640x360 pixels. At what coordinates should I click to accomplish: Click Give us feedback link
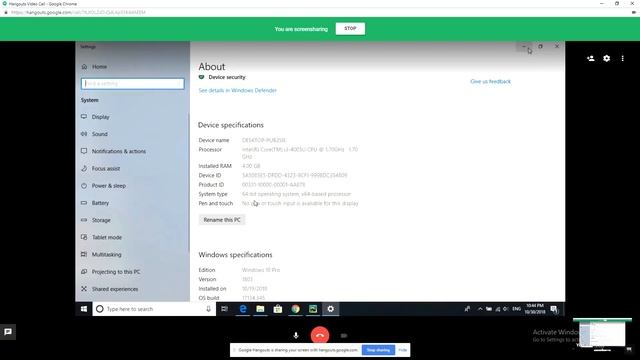point(490,81)
